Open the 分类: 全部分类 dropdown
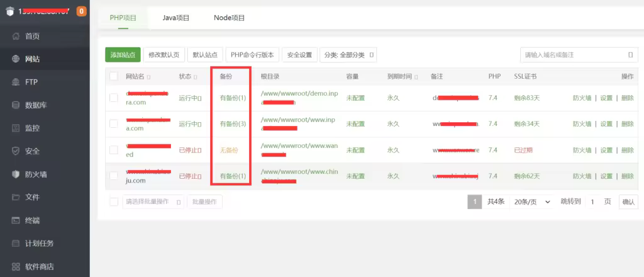The height and width of the screenshot is (277, 644). [x=348, y=55]
